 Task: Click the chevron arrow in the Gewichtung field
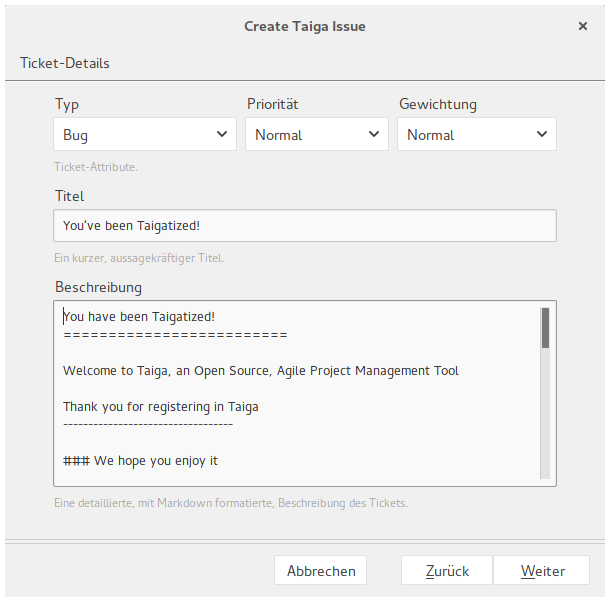tap(542, 134)
